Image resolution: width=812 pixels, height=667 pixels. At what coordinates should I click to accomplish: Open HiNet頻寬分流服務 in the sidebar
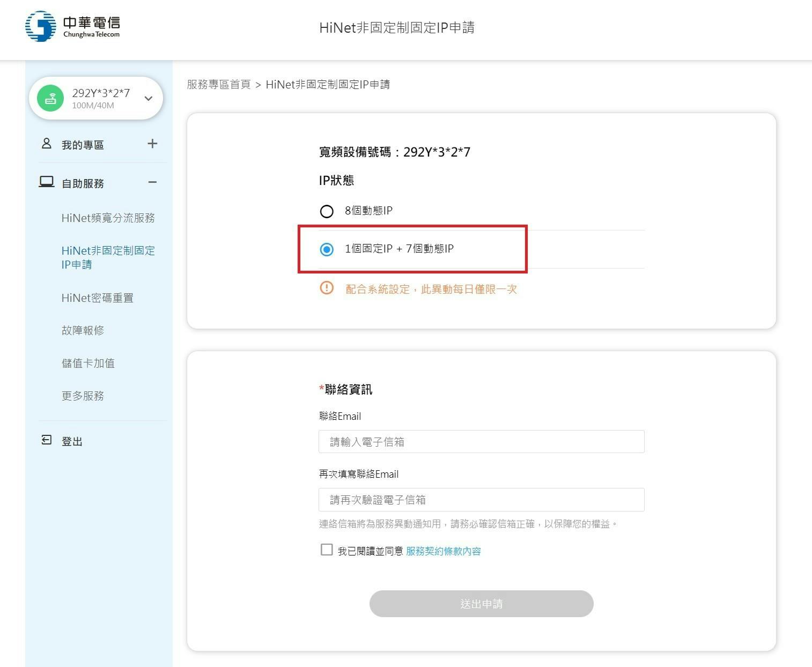tap(108, 218)
